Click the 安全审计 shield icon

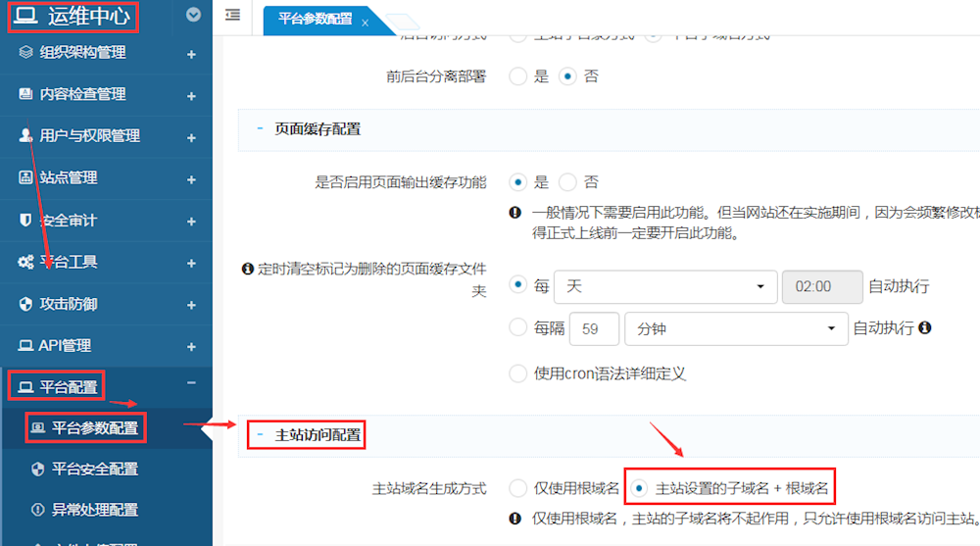point(26,220)
